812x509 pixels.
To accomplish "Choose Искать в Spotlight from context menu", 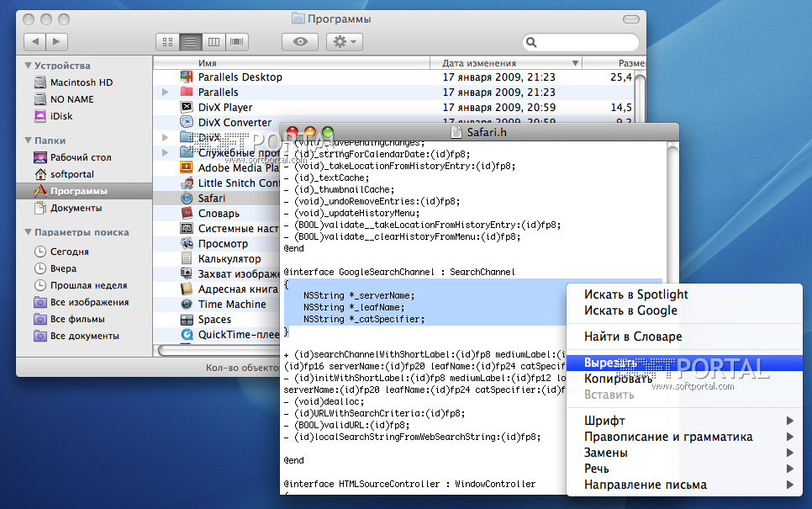I will [684, 294].
